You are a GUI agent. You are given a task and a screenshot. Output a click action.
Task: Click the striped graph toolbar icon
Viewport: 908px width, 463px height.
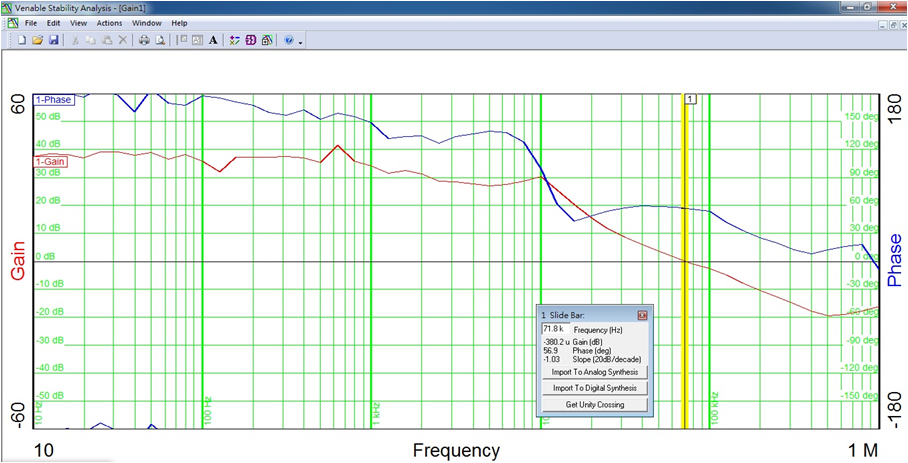pyautogui.click(x=267, y=41)
